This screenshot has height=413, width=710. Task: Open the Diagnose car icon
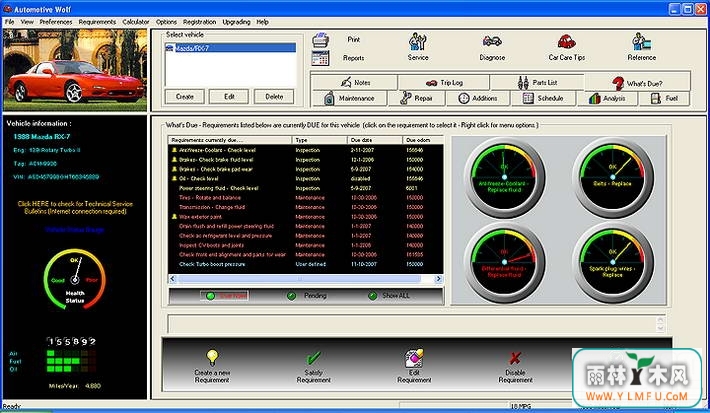pyautogui.click(x=492, y=41)
